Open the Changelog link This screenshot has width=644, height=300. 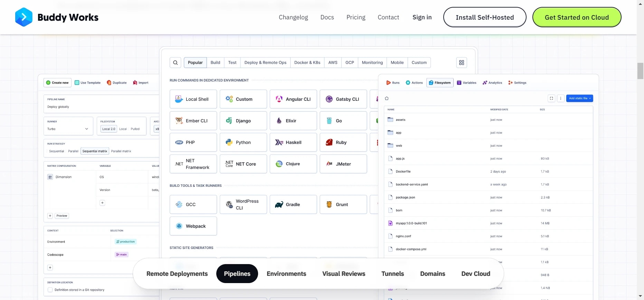click(293, 17)
